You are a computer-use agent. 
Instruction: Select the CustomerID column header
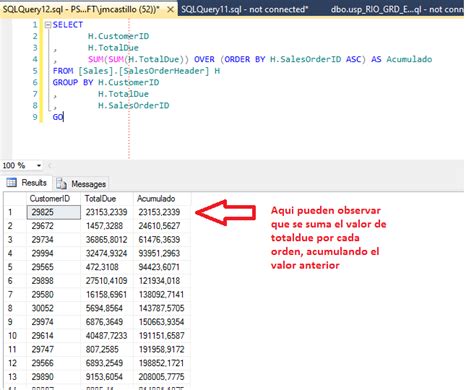click(x=53, y=199)
